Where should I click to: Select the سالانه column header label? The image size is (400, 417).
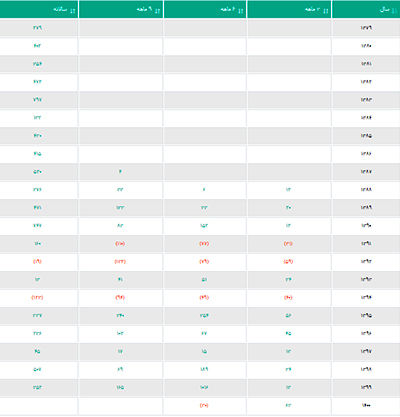coord(60,10)
